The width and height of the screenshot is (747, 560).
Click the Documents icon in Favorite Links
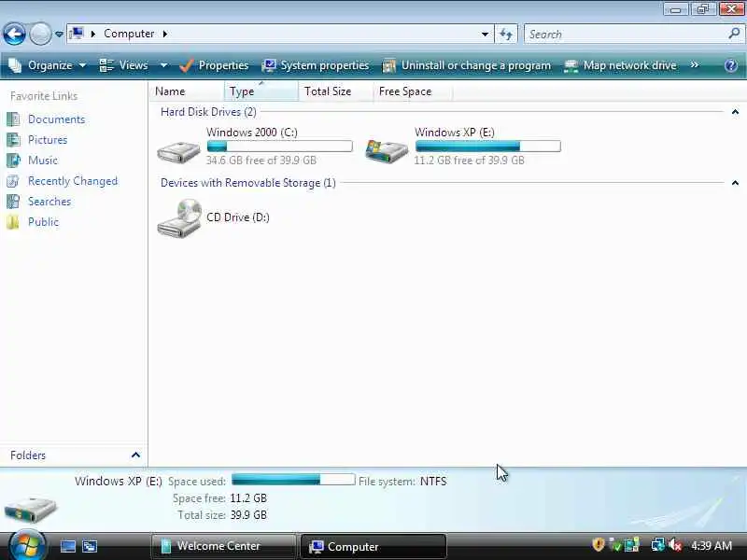[13, 119]
